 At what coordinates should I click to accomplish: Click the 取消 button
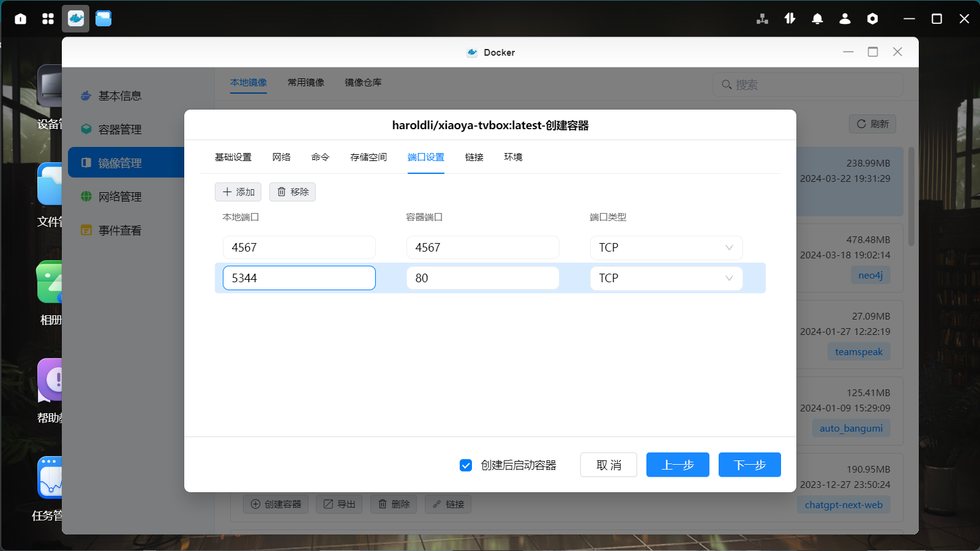608,465
